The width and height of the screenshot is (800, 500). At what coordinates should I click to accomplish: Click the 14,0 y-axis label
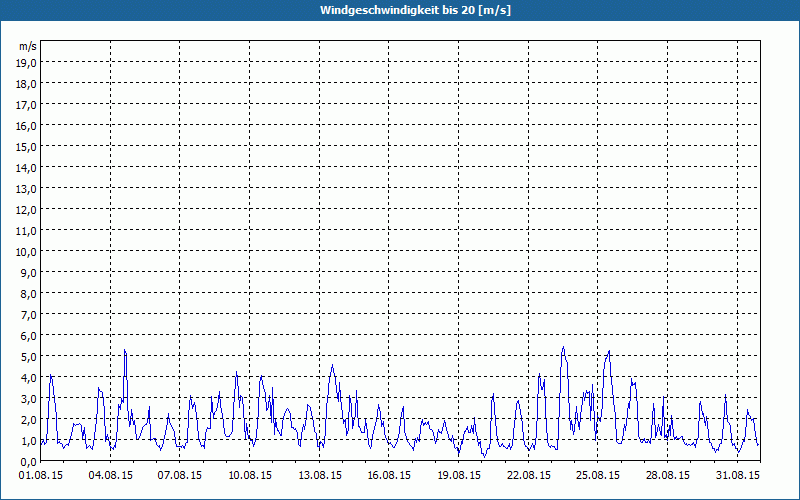click(x=28, y=167)
